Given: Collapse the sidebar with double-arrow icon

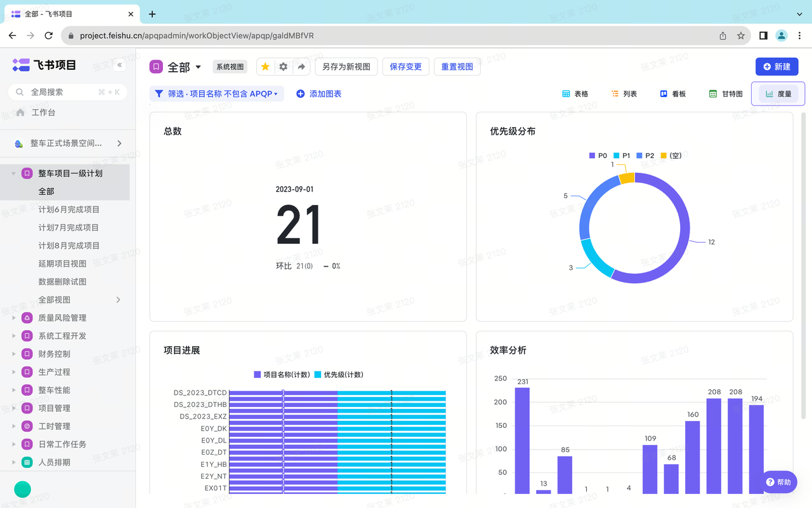Looking at the screenshot, I should [x=119, y=65].
